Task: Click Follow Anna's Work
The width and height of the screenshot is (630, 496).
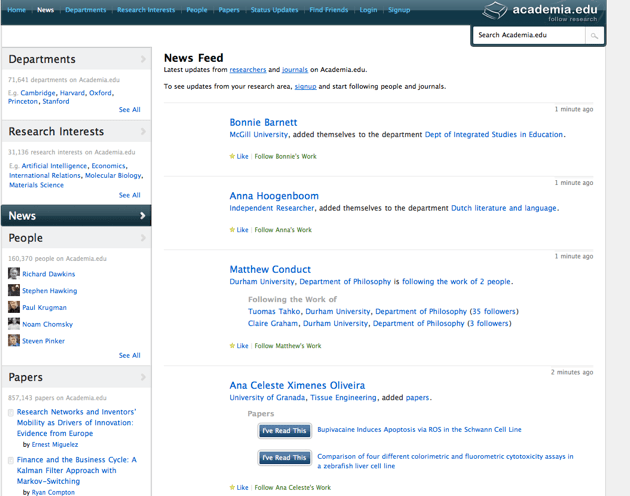Action: coord(283,230)
